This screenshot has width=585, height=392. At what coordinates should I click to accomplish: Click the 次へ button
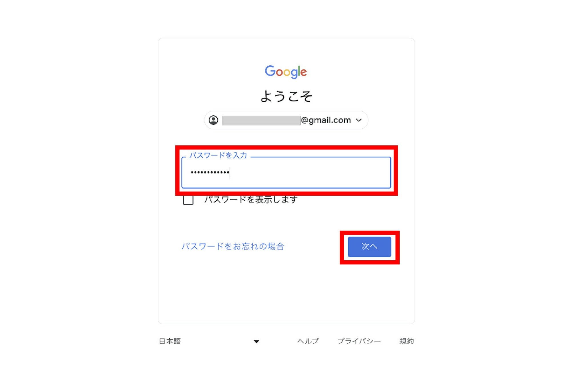click(x=369, y=247)
